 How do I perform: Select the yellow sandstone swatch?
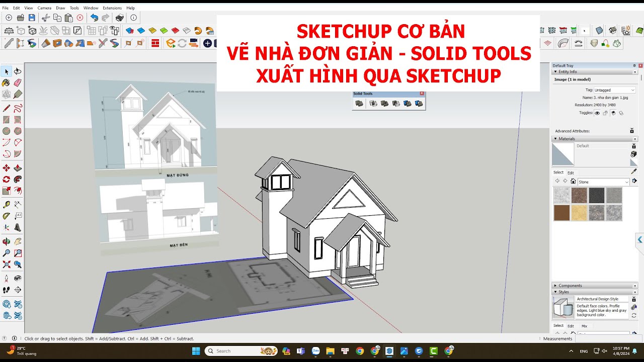(579, 213)
